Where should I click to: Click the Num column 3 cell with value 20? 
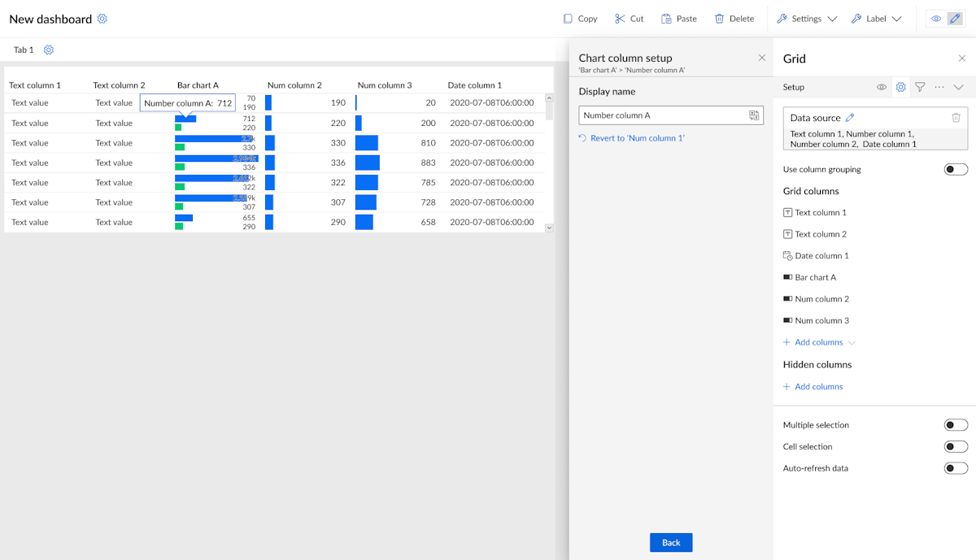coord(396,102)
